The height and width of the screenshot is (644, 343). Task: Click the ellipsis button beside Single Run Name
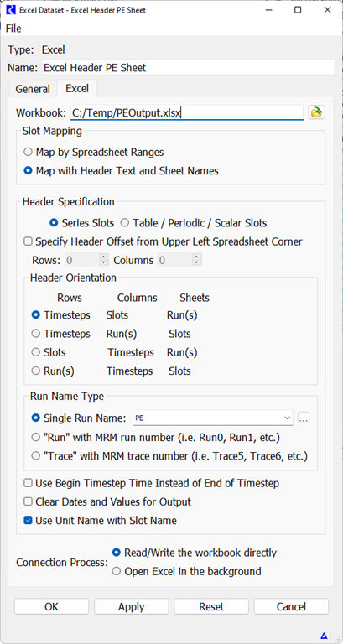(x=304, y=418)
